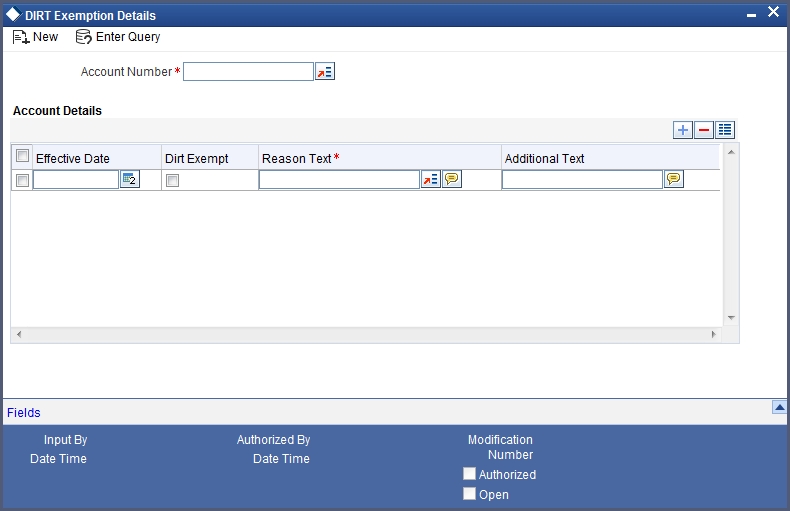Open the Additional Text notes popup icon

coord(674,179)
